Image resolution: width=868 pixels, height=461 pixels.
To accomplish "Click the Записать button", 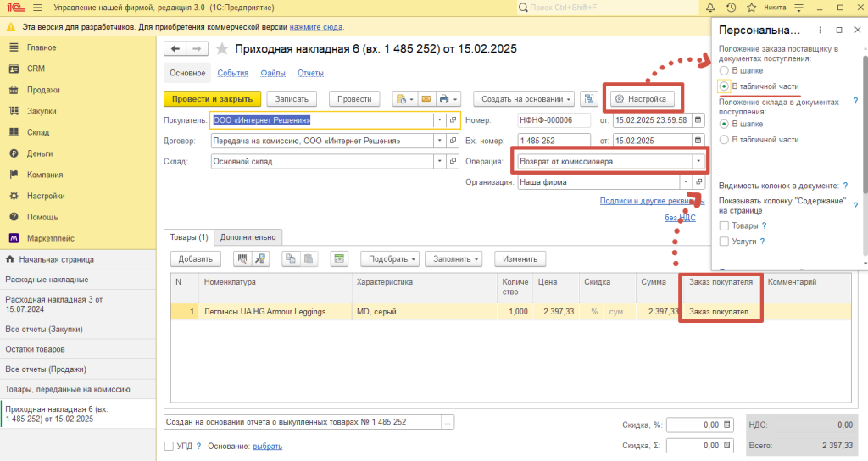I will (292, 99).
